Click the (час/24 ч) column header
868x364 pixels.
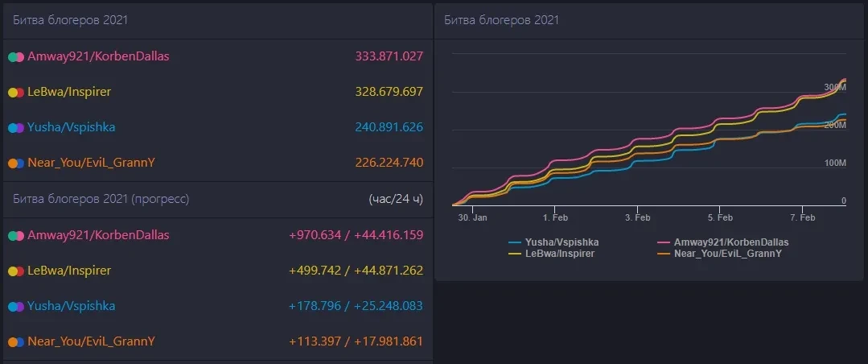[x=396, y=198]
